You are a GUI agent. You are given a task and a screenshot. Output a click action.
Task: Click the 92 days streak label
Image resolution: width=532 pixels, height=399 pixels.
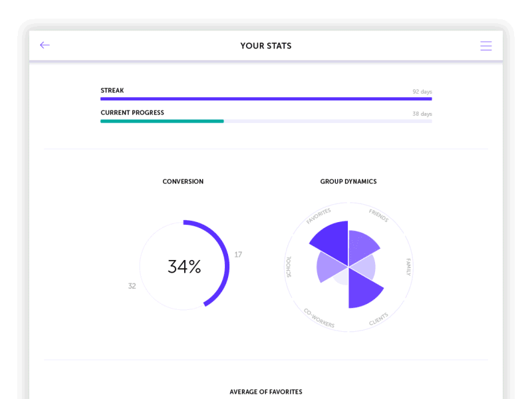424,92
